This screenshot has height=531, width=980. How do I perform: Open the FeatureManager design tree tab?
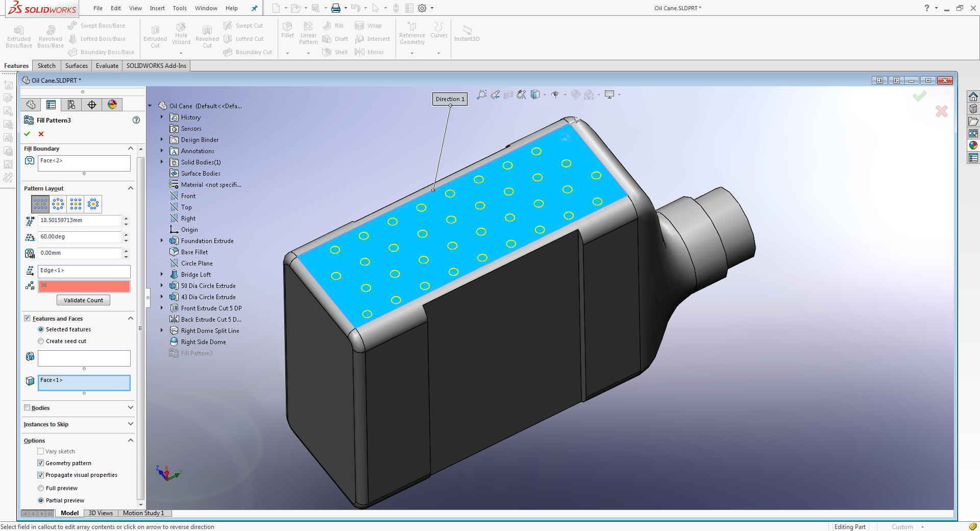tap(31, 105)
